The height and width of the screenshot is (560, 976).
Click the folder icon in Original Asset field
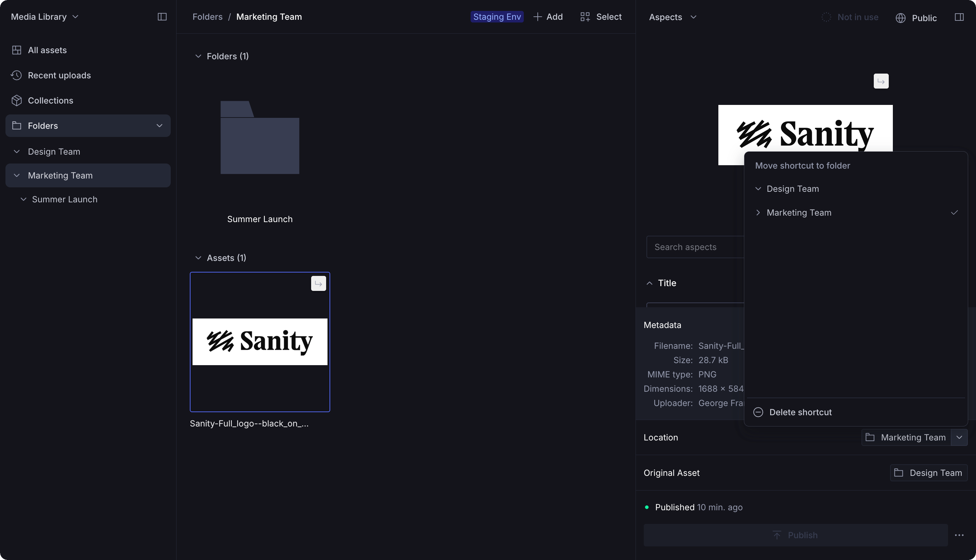tap(899, 473)
